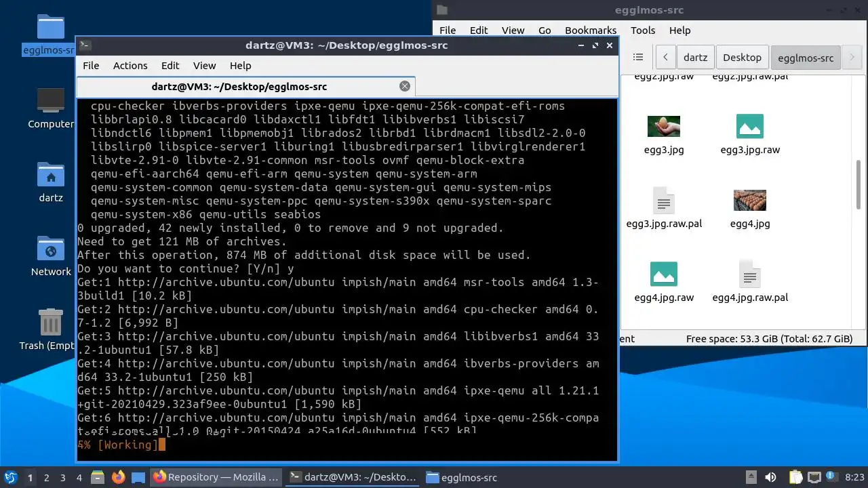Select the egg3.jpg.raw file
This screenshot has height=488, width=868.
click(750, 136)
